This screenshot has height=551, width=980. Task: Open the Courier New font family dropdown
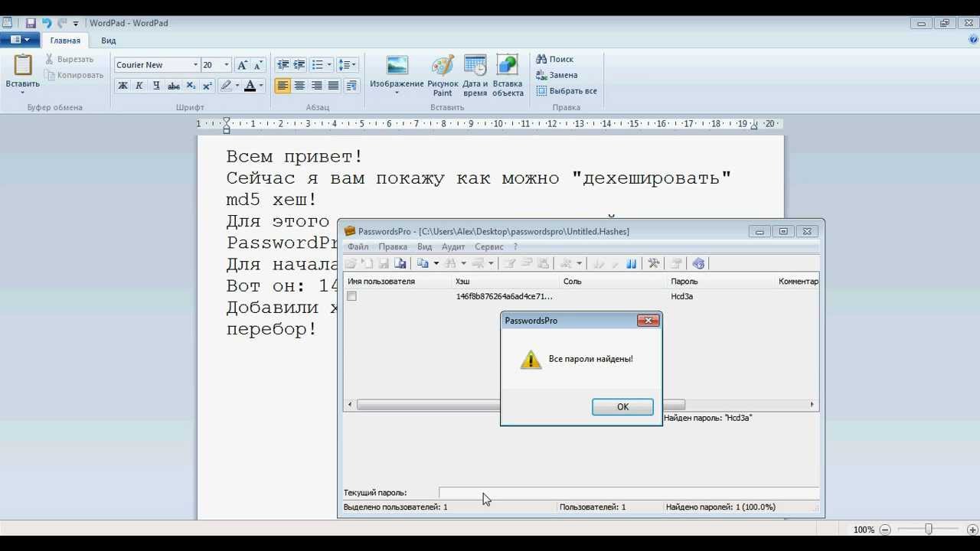click(x=195, y=65)
